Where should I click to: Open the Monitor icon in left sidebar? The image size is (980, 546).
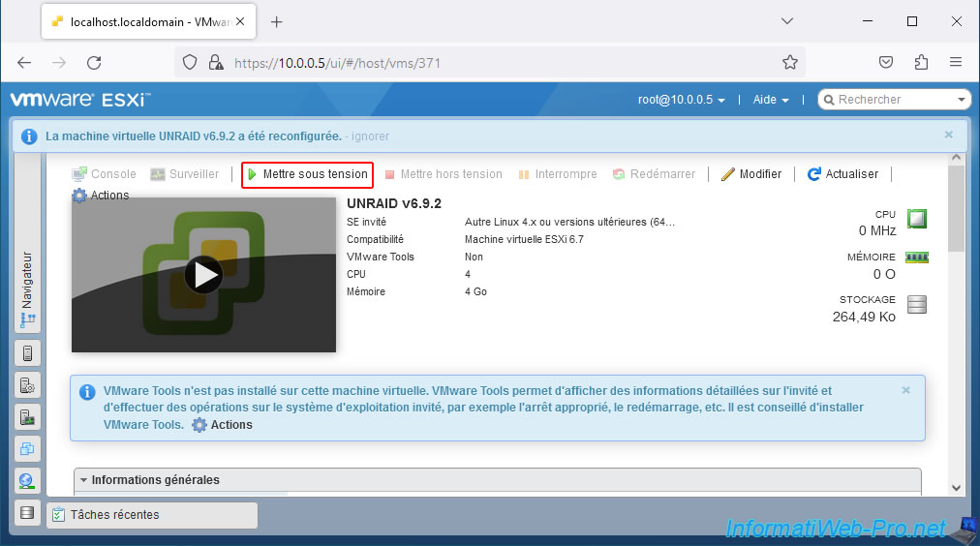click(27, 417)
